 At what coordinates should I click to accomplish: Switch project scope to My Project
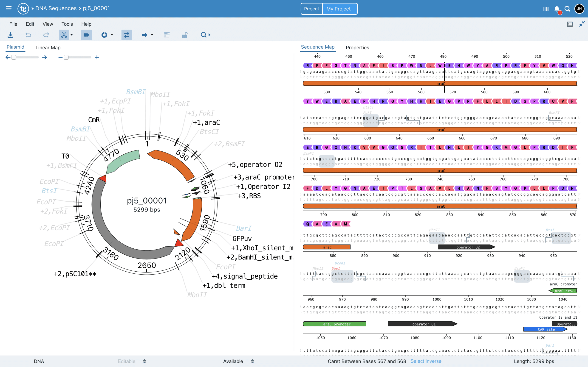coord(338,8)
